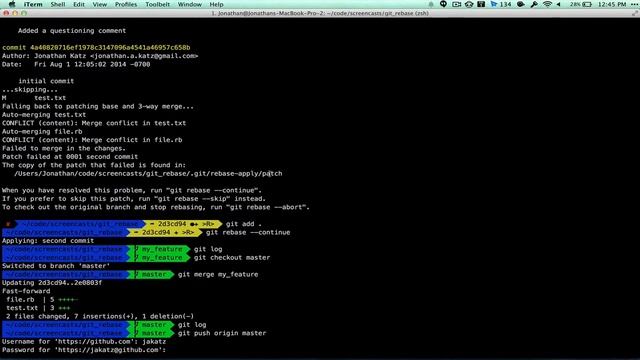Click the 'git checkout master' command

(232, 258)
